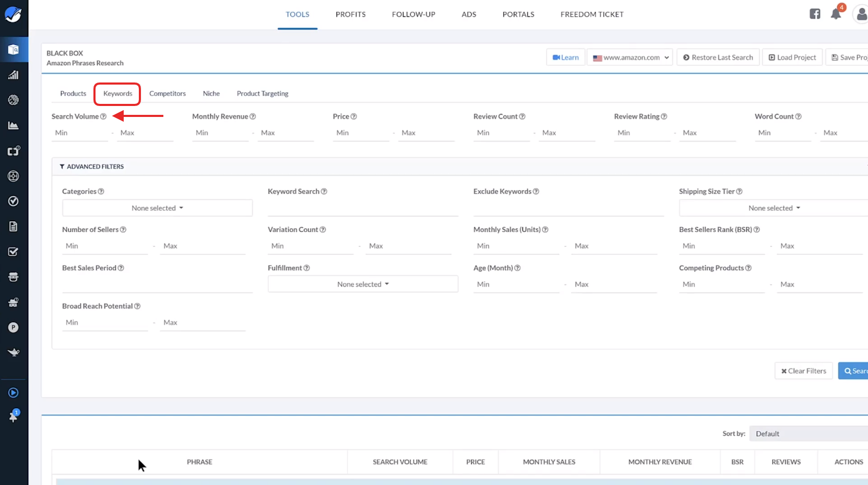The width and height of the screenshot is (868, 485).
Task: Click Word Count help question icon
Action: coord(799,116)
